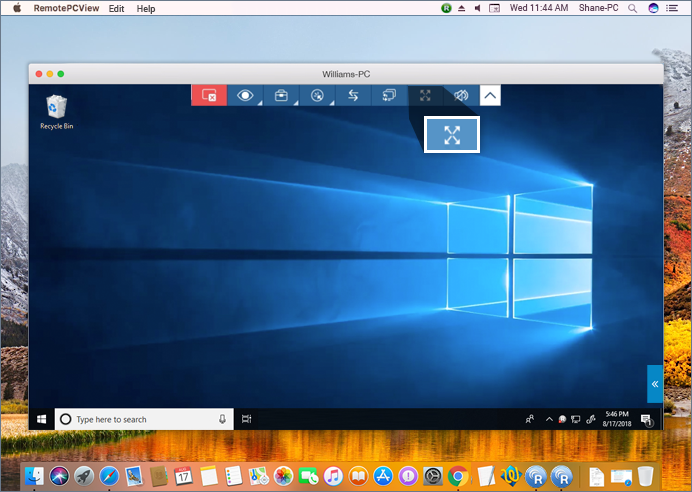Open the Windows notification center icon

click(647, 419)
